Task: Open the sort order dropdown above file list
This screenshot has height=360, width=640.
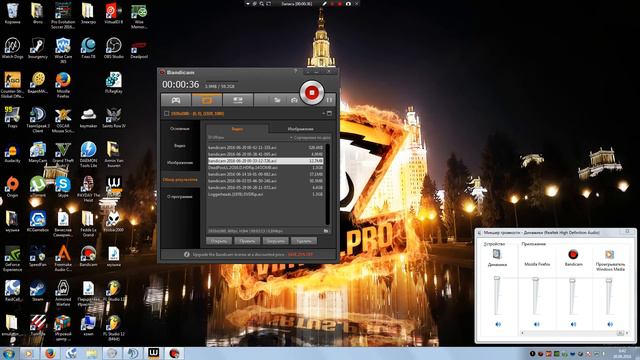Action: tap(311, 138)
